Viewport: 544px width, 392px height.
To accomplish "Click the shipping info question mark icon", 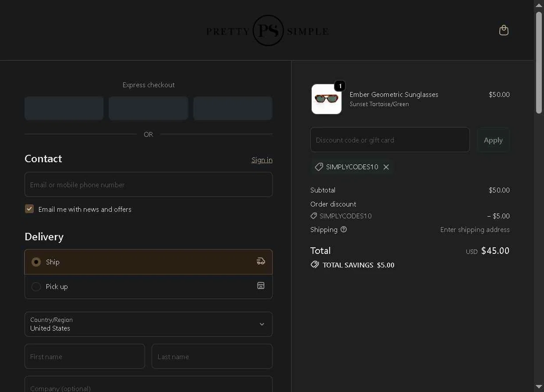I will coord(344,229).
